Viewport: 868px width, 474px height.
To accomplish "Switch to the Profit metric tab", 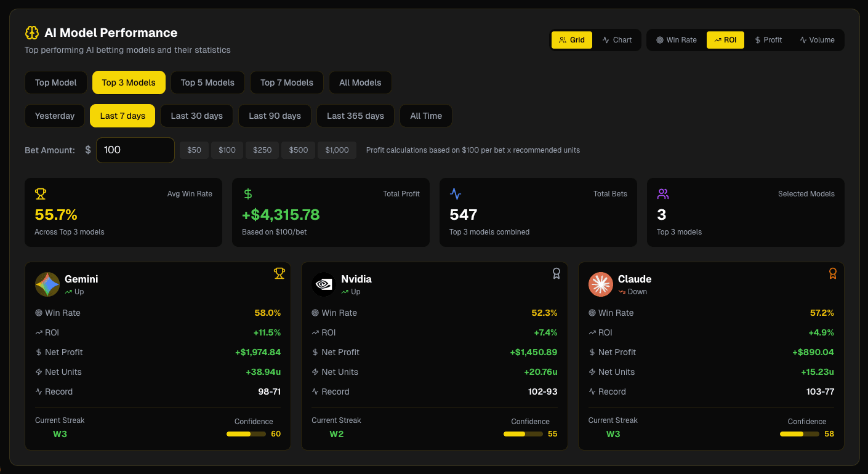I will pyautogui.click(x=768, y=39).
